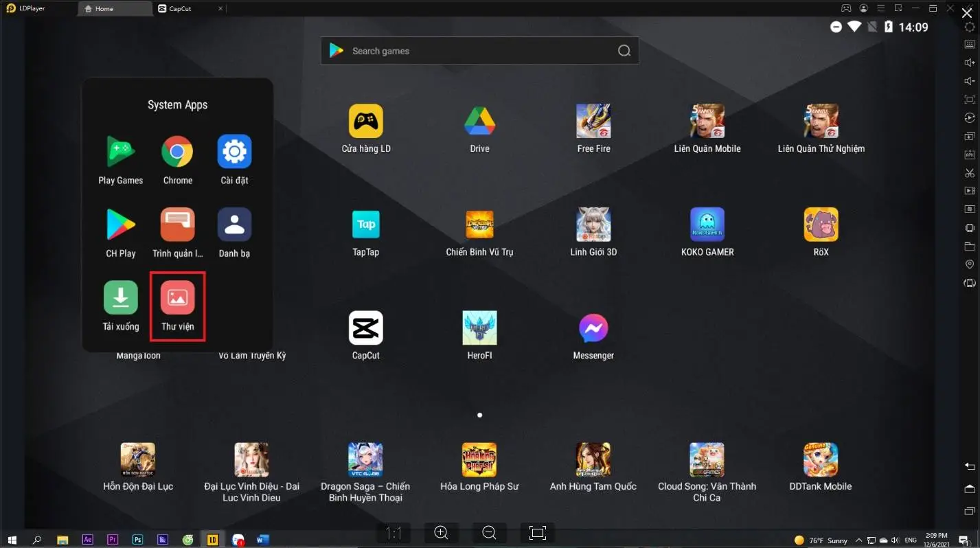980x548 pixels.
Task: Open the Thư viện gallery app
Action: point(177,306)
